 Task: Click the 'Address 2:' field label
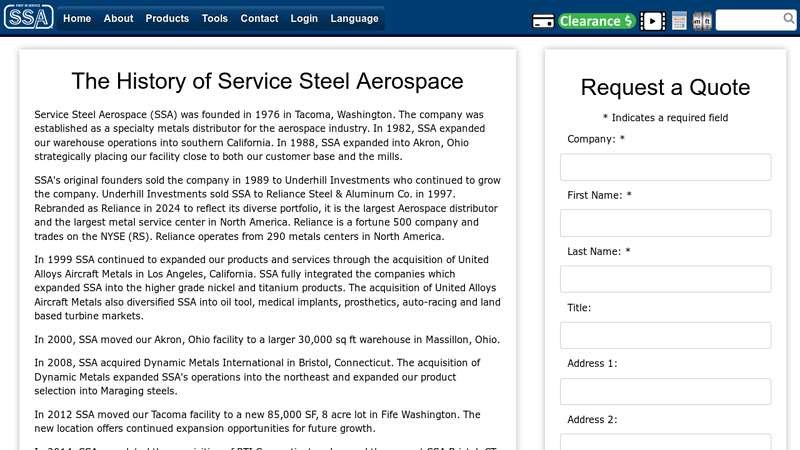(592, 419)
